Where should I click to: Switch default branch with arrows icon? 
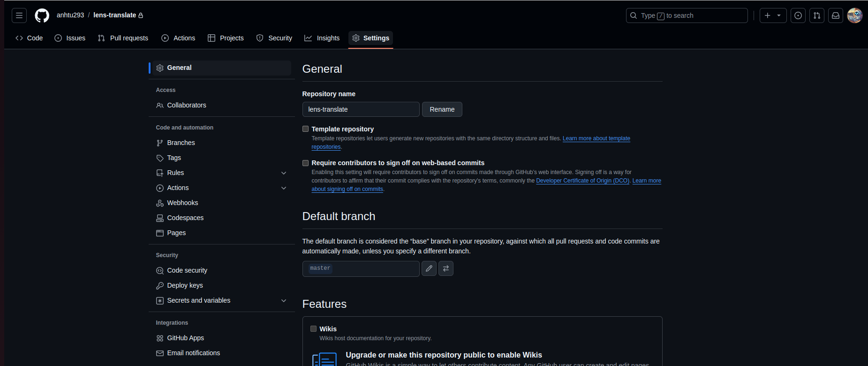point(446,268)
